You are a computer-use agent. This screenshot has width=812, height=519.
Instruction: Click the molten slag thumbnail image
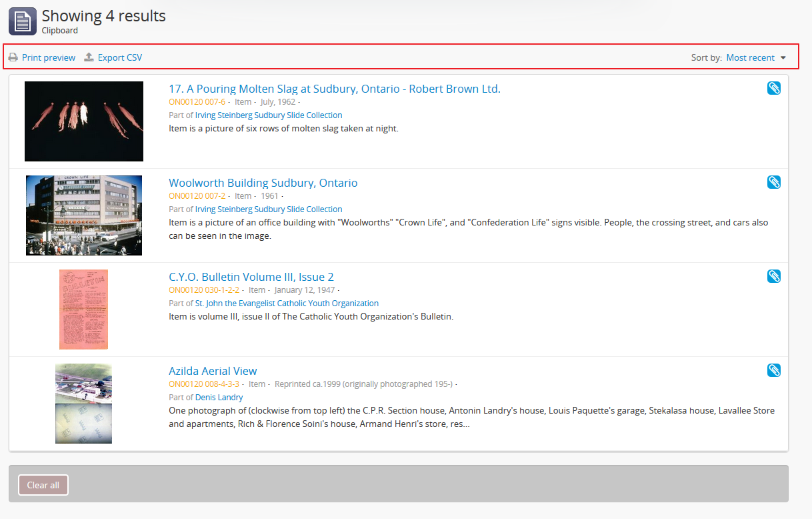[84, 121]
